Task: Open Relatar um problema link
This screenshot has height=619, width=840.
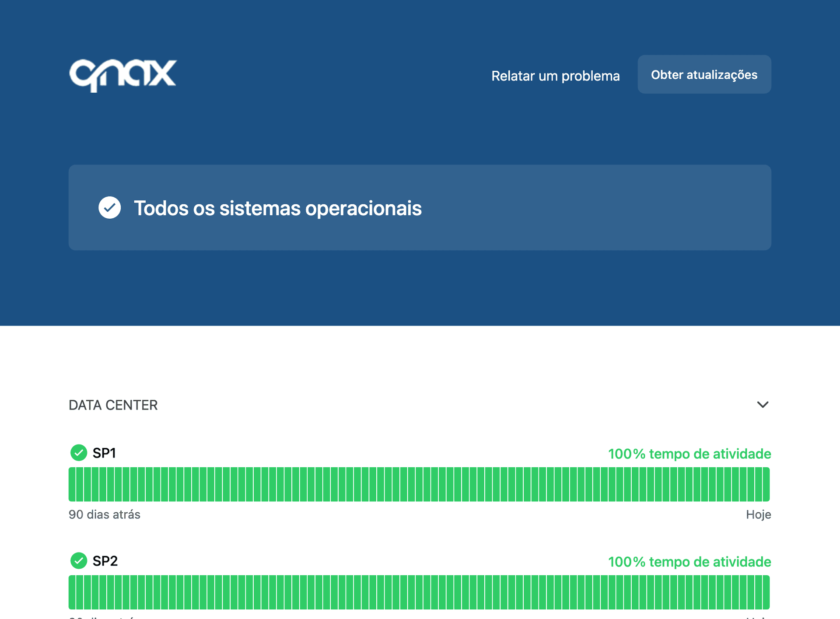Action: (555, 76)
